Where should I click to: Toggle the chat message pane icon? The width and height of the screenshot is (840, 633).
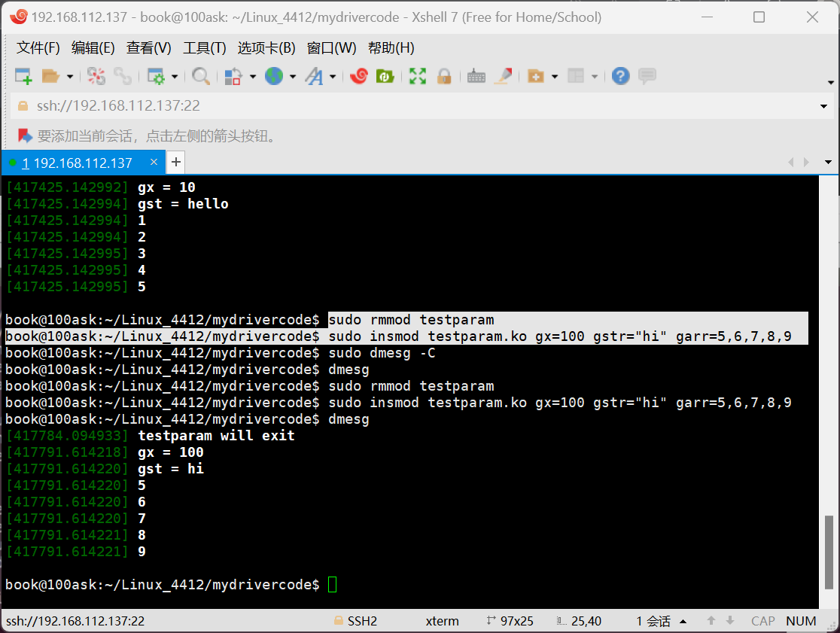tap(647, 75)
